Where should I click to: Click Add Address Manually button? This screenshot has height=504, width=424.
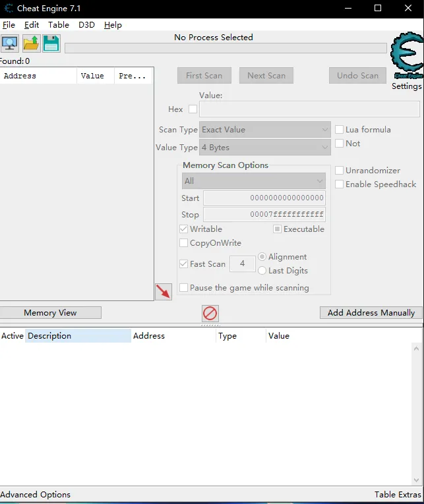pos(371,313)
